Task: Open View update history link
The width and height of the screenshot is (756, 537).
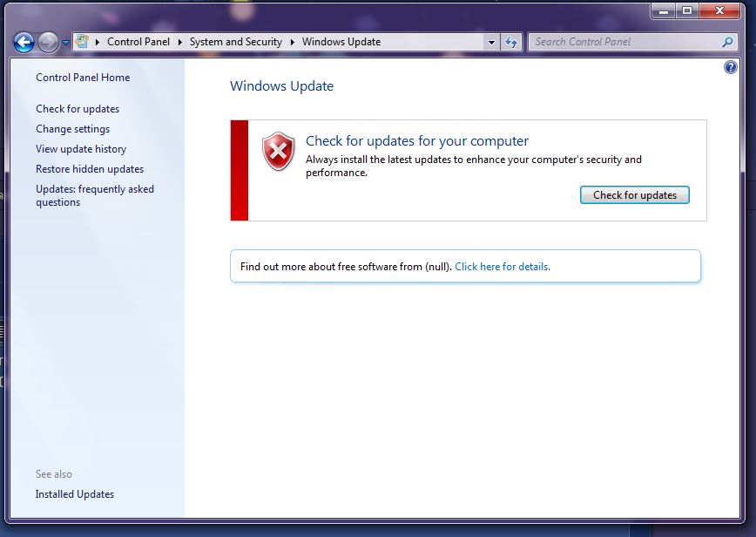Action: (x=81, y=149)
